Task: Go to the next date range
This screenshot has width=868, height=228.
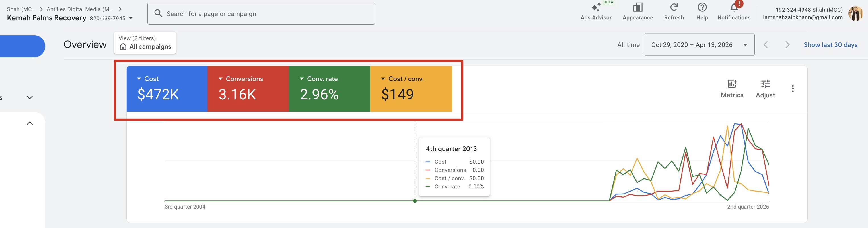Action: 787,45
